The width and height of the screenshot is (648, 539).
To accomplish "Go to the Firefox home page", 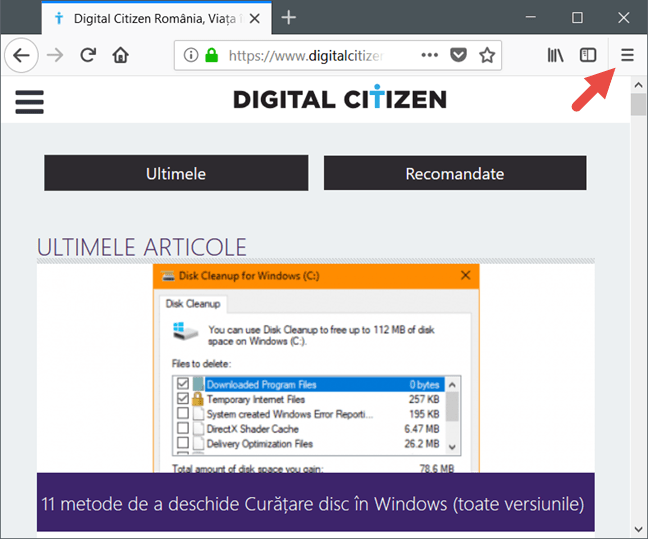I will click(x=120, y=56).
